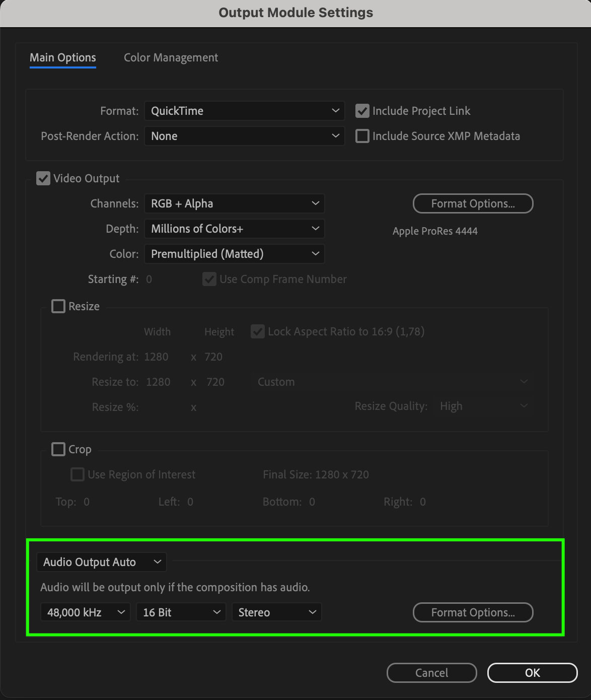Open the Format dropdown showing QuickTime
Image resolution: width=591 pixels, height=700 pixels.
click(244, 111)
